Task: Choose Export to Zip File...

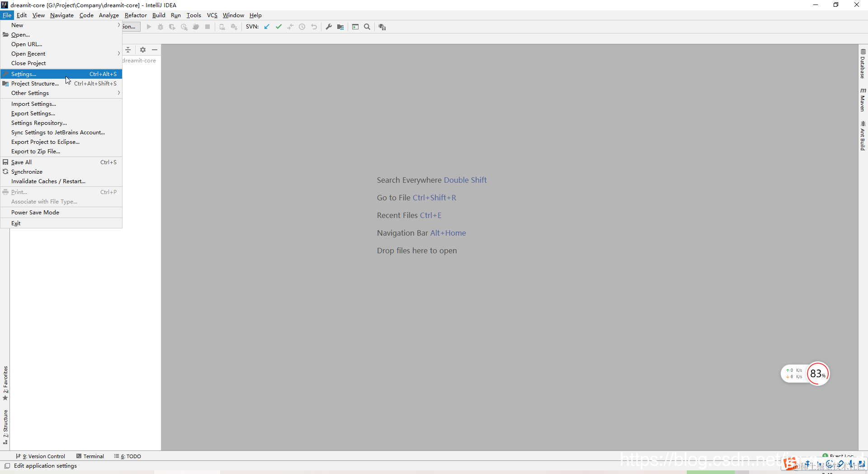Action: pos(61,152)
